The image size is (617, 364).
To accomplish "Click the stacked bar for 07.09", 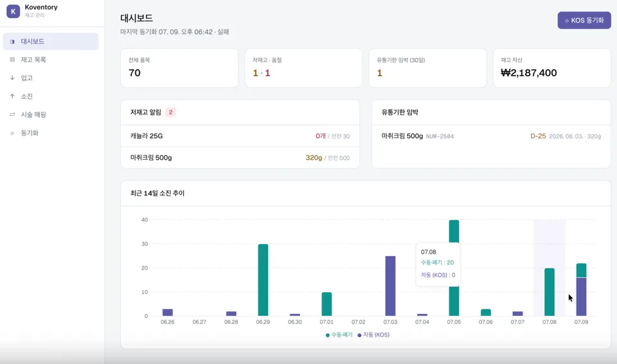I will [x=581, y=290].
